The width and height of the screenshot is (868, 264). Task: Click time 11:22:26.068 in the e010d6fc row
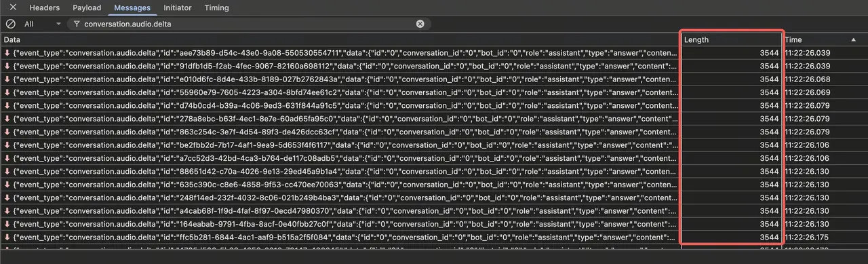coord(808,79)
